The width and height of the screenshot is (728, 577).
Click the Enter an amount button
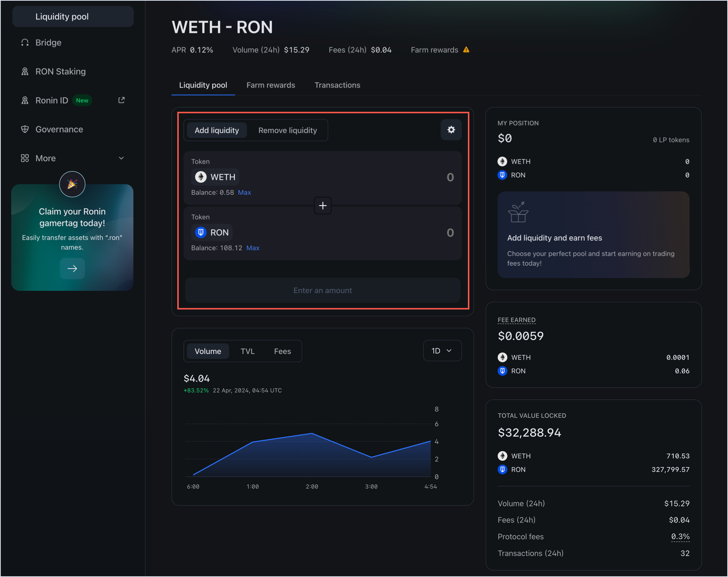(323, 290)
